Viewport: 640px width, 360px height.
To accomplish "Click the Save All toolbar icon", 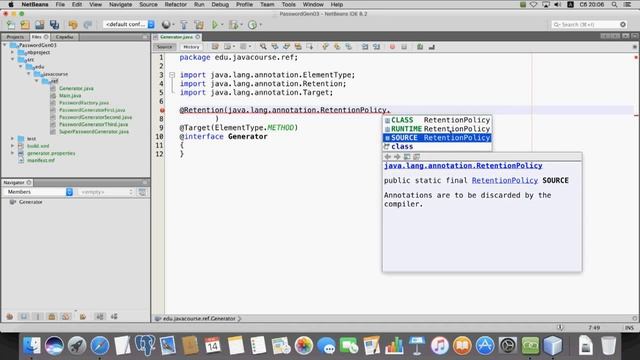I will click(54, 24).
